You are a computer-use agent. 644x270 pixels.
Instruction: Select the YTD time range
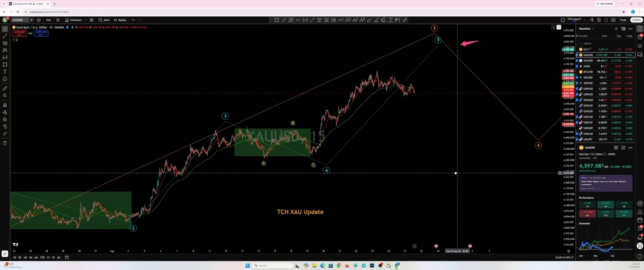point(42,258)
